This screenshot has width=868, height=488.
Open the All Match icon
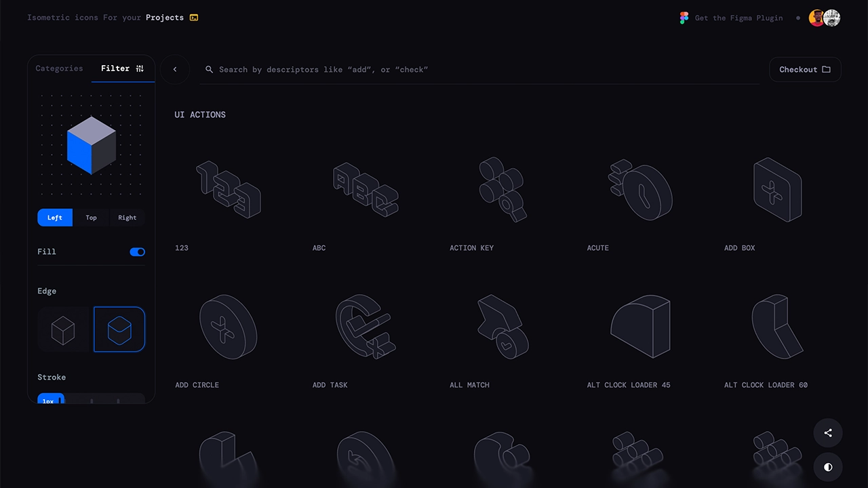502,327
